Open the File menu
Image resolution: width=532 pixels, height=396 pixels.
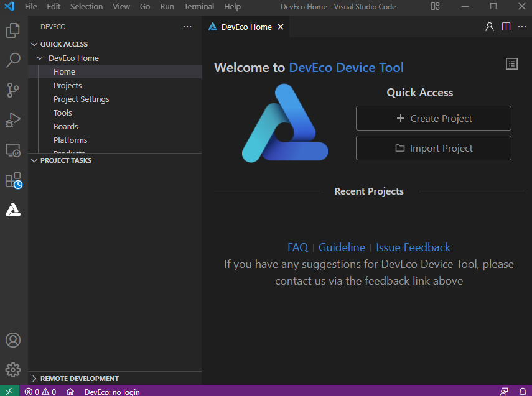coord(31,6)
